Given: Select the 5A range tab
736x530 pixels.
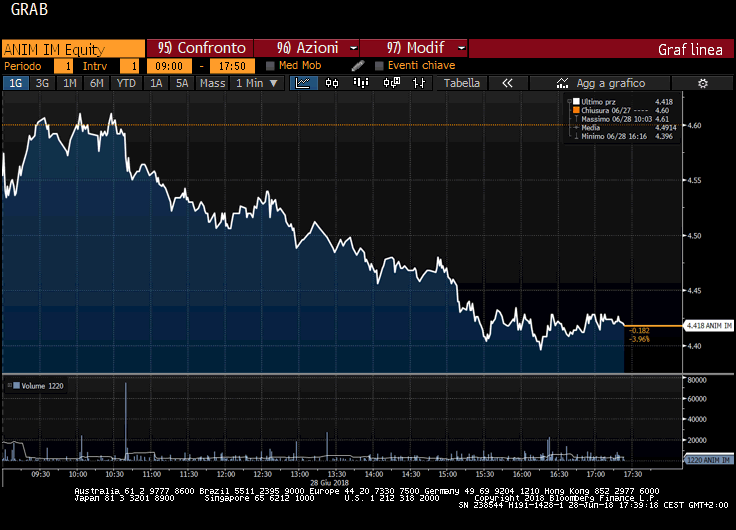Looking at the screenshot, I should point(182,83).
